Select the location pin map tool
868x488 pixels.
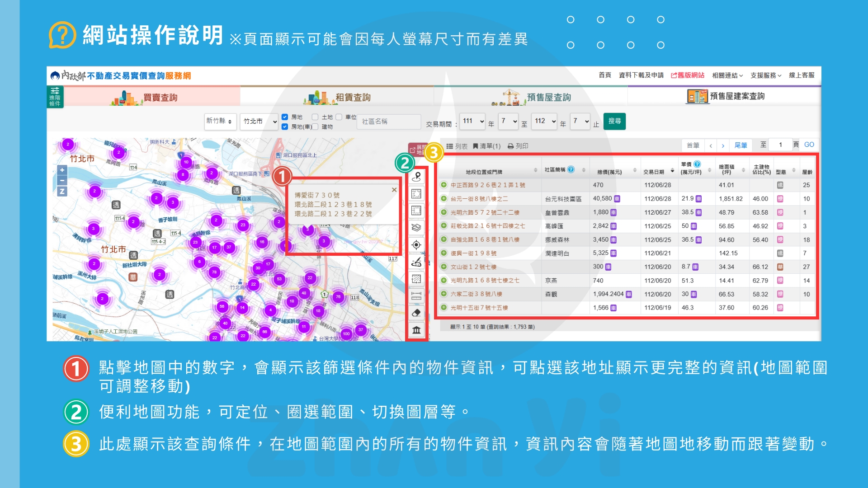point(416,177)
